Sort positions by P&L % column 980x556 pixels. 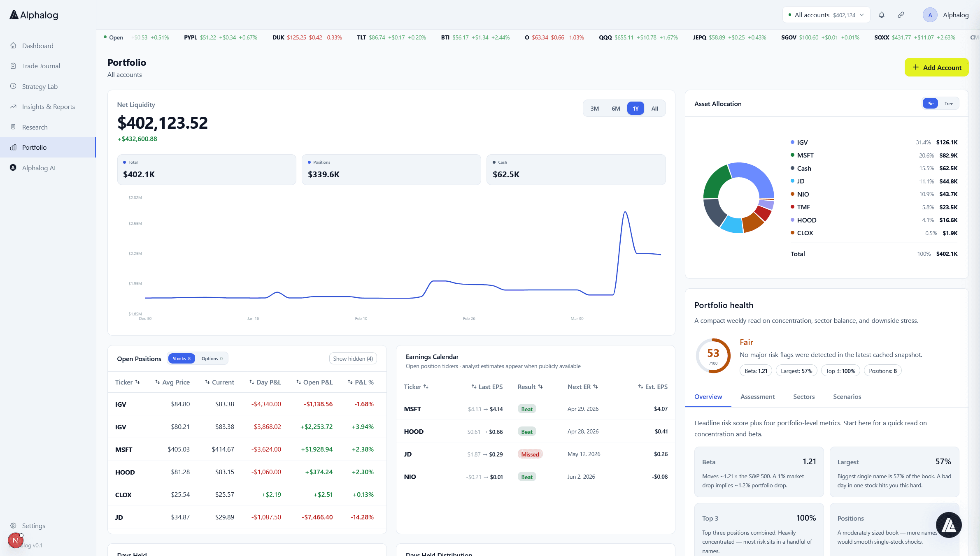click(x=361, y=382)
